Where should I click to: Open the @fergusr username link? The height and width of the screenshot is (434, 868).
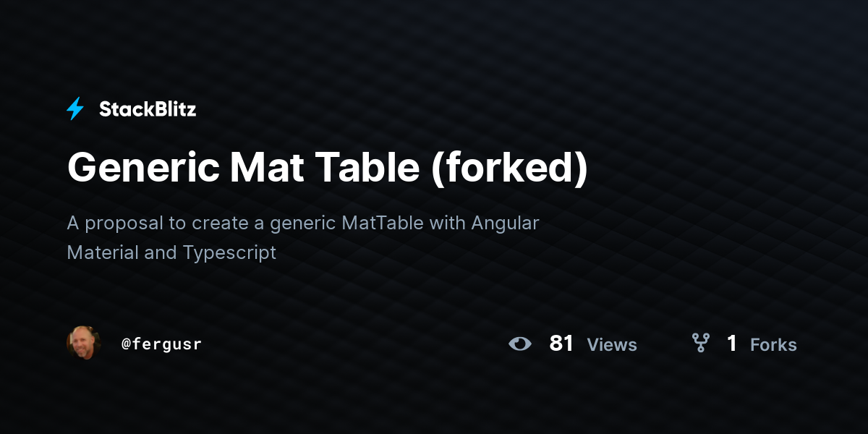tap(161, 344)
